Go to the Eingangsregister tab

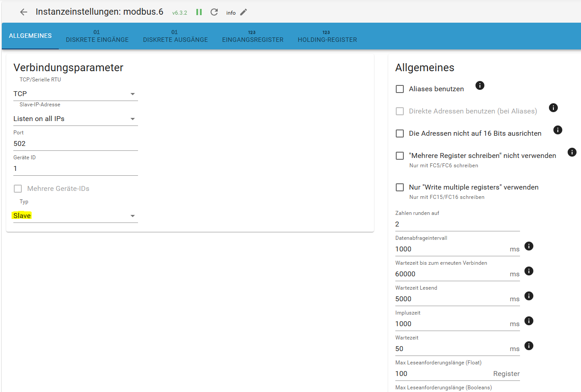(252, 36)
